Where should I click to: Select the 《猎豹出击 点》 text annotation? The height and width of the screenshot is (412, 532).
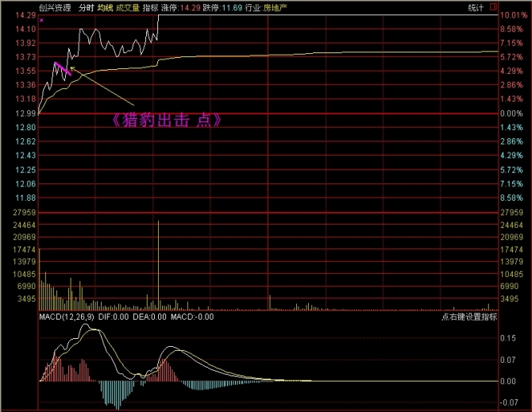click(x=166, y=121)
